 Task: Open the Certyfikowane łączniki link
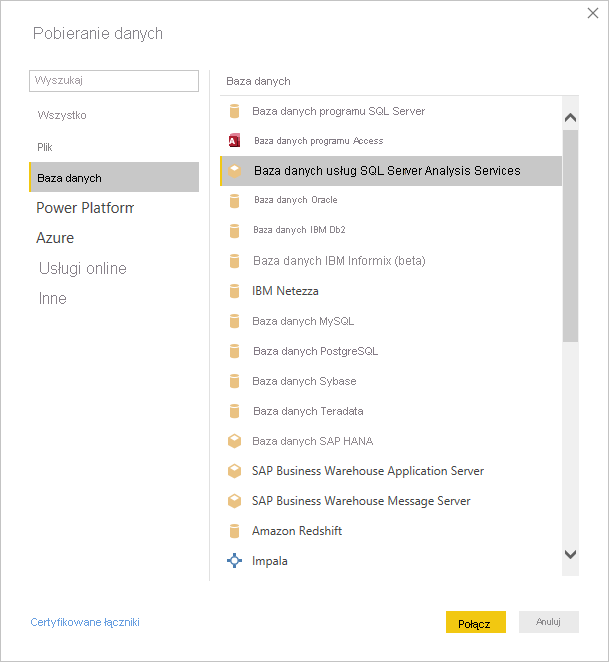pos(85,622)
